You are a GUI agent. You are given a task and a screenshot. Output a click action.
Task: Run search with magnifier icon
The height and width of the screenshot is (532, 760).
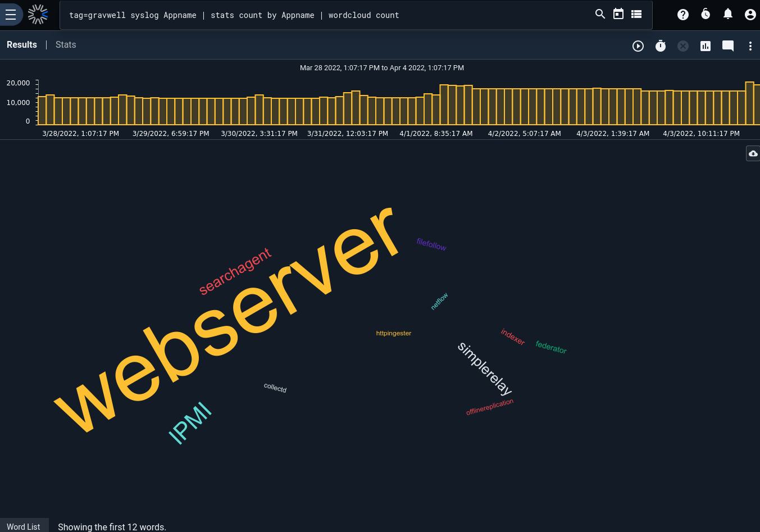tap(600, 14)
